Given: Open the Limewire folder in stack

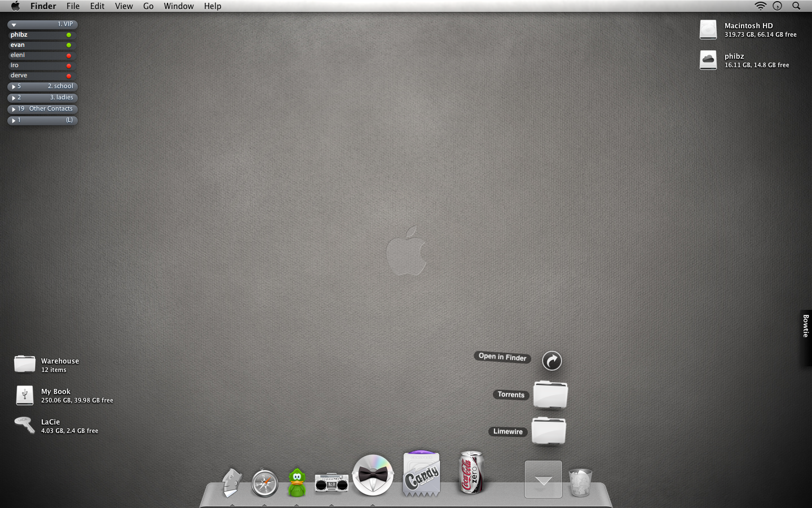Looking at the screenshot, I should (549, 431).
